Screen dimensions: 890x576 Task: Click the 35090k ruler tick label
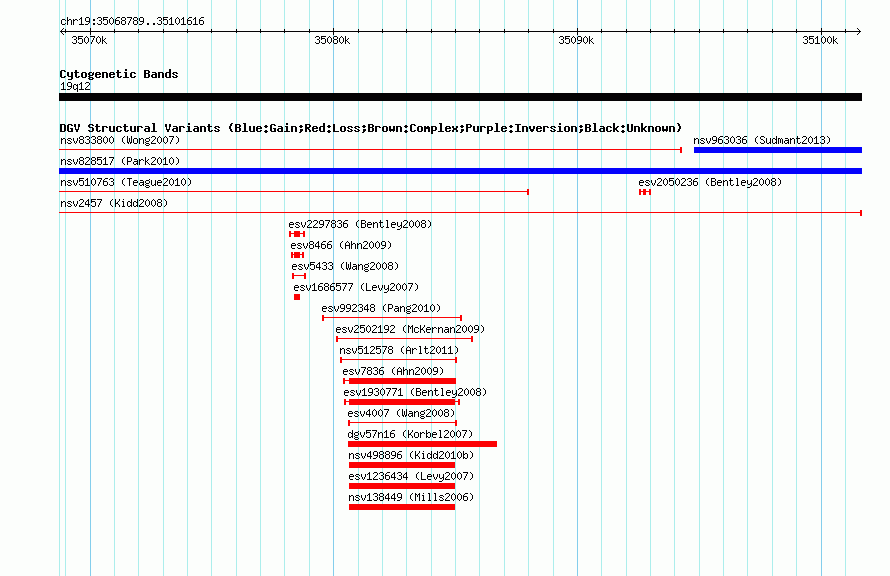tap(576, 40)
